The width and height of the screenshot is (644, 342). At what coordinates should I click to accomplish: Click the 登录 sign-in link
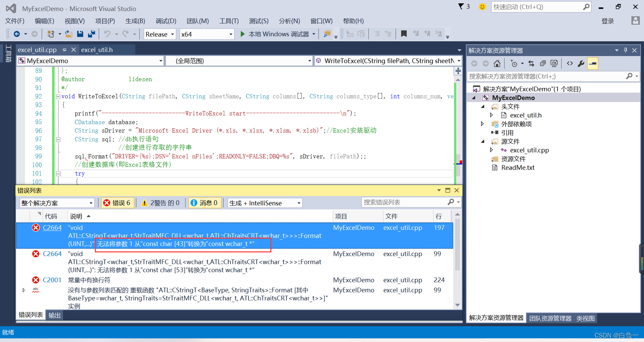(x=607, y=21)
